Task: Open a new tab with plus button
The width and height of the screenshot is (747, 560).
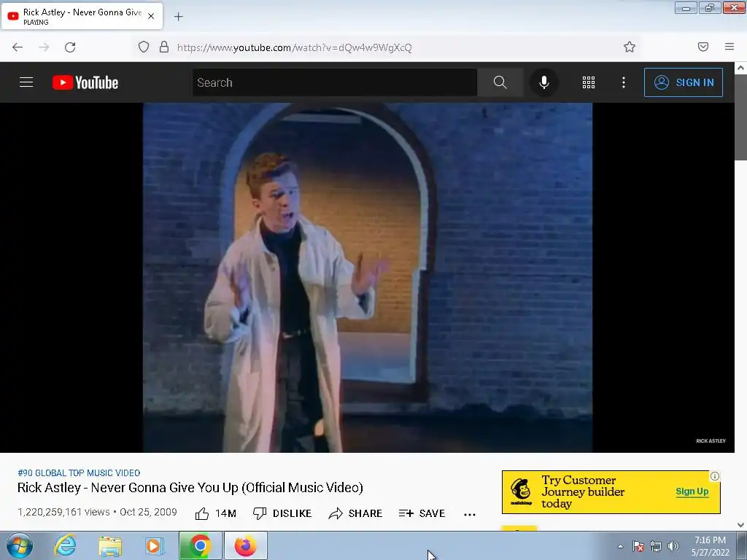Action: pos(178,17)
